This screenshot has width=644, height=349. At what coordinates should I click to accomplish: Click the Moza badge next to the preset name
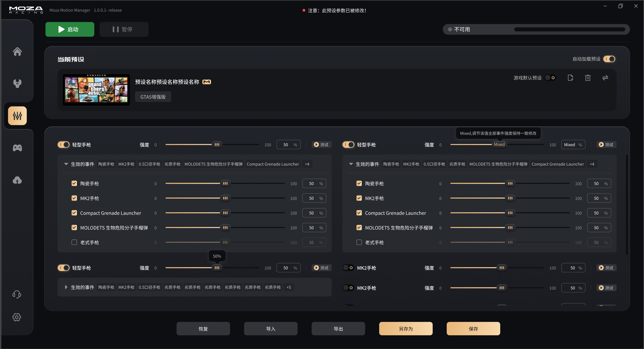(x=206, y=82)
